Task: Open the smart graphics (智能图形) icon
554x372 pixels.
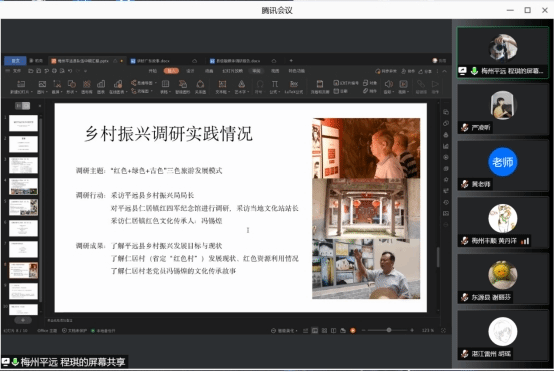Action: point(183,84)
